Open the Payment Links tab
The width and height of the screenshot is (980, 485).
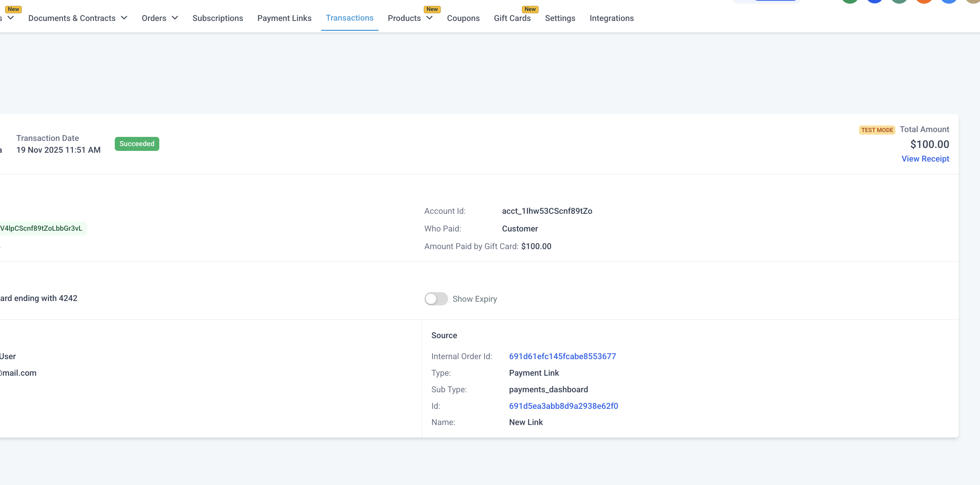pyautogui.click(x=284, y=18)
